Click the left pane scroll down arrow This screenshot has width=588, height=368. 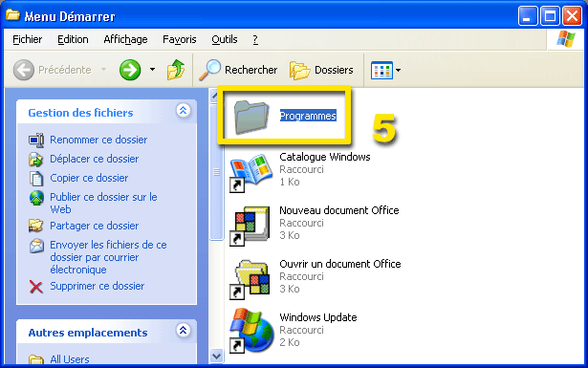point(216,356)
